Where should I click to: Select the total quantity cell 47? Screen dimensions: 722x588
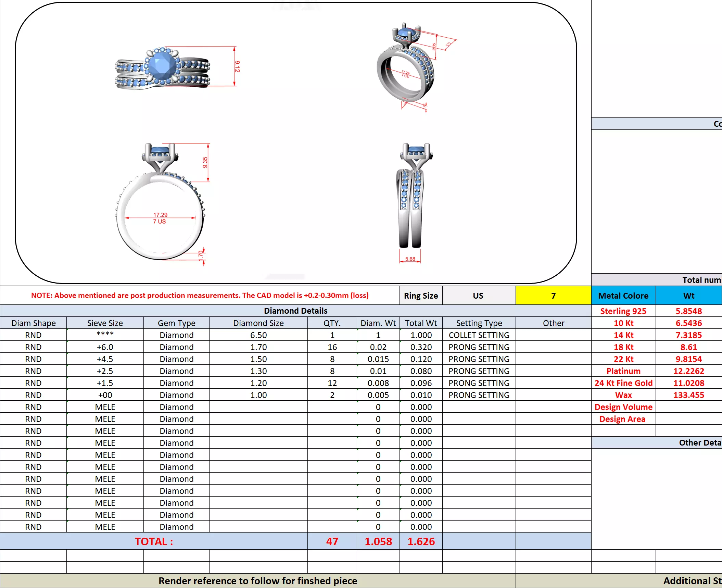pyautogui.click(x=332, y=541)
